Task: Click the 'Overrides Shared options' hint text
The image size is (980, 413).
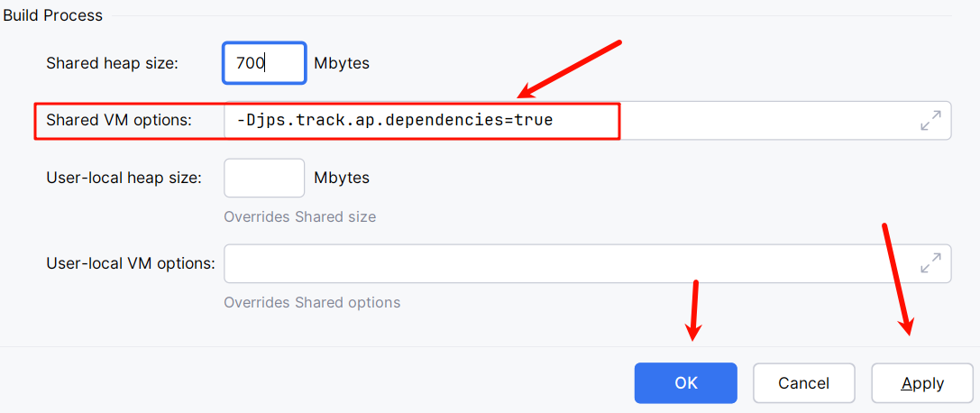Action: click(x=312, y=303)
